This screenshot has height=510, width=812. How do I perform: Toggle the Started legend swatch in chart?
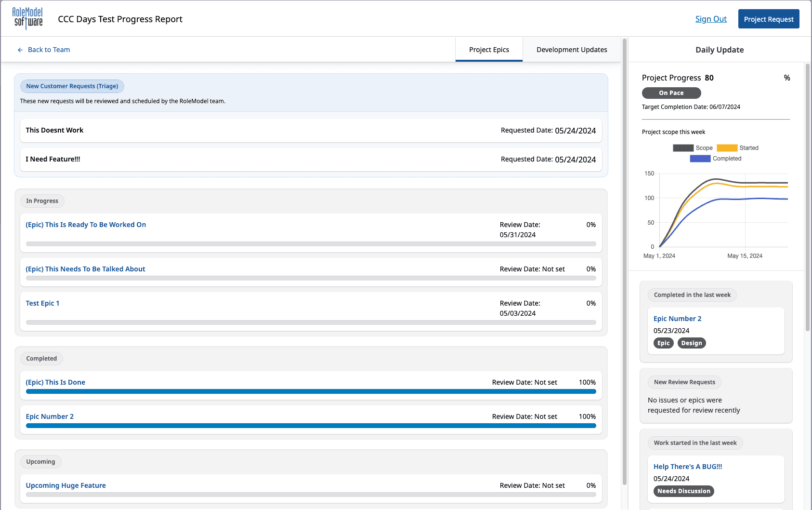(x=727, y=148)
